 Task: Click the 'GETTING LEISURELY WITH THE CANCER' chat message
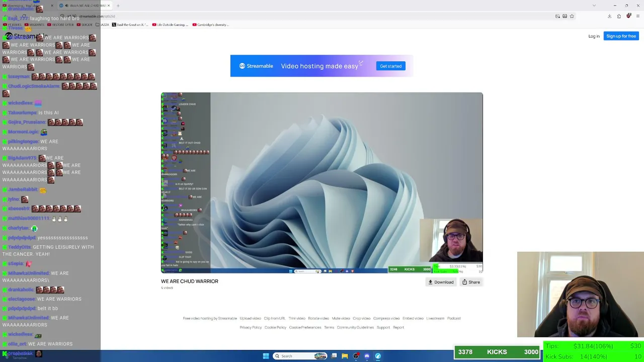click(x=48, y=250)
